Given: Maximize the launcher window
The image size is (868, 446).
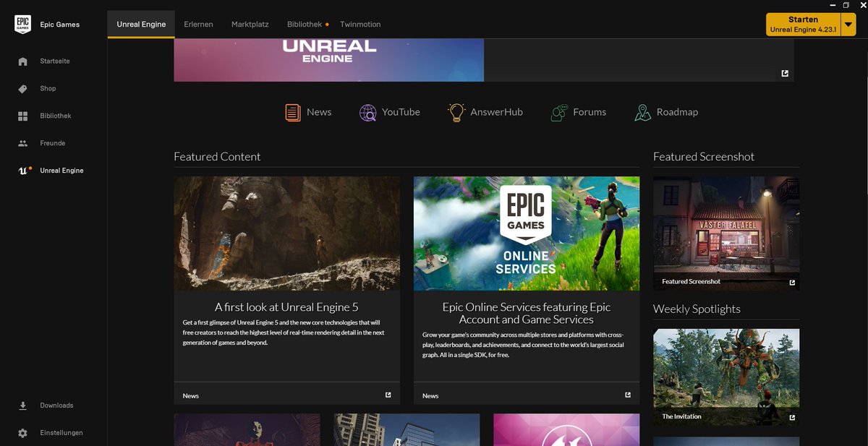Looking at the screenshot, I should pyautogui.click(x=846, y=5).
